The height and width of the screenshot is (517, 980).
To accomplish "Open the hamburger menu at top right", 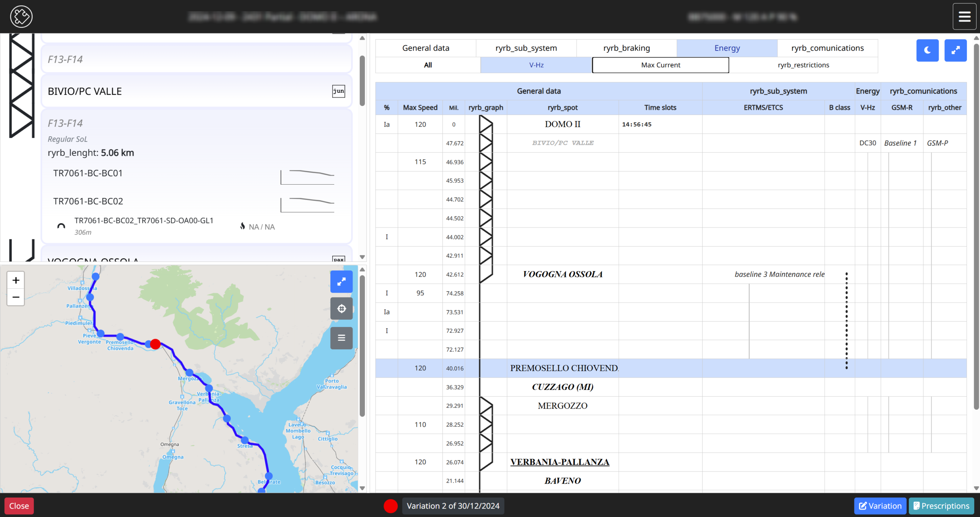I will coord(964,16).
